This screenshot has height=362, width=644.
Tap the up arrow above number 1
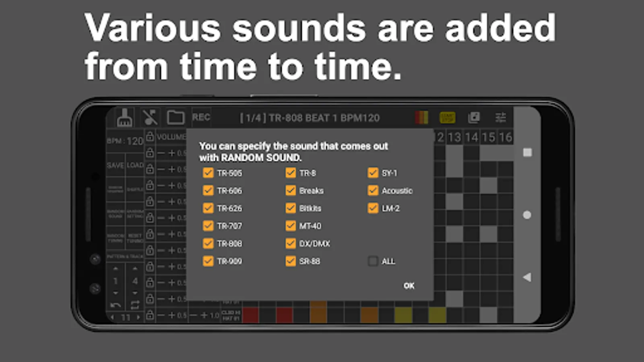116,268
